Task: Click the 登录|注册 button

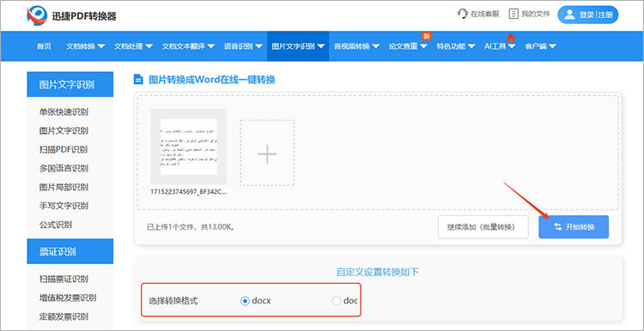Action: coord(587,15)
